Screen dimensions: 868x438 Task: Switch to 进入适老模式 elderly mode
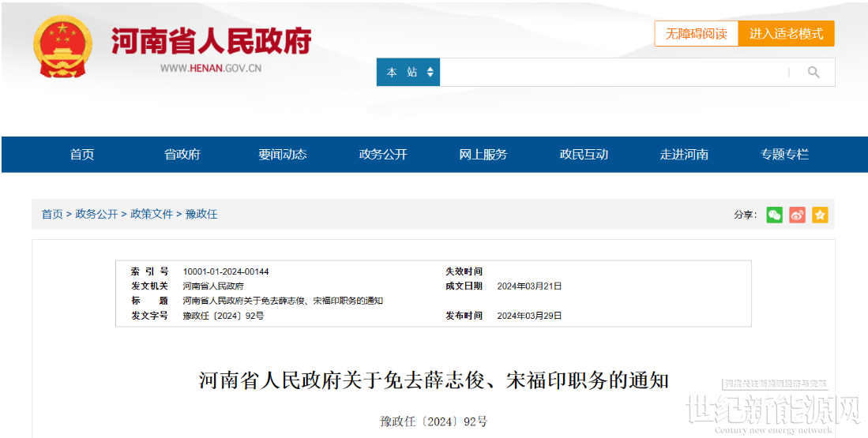[786, 34]
